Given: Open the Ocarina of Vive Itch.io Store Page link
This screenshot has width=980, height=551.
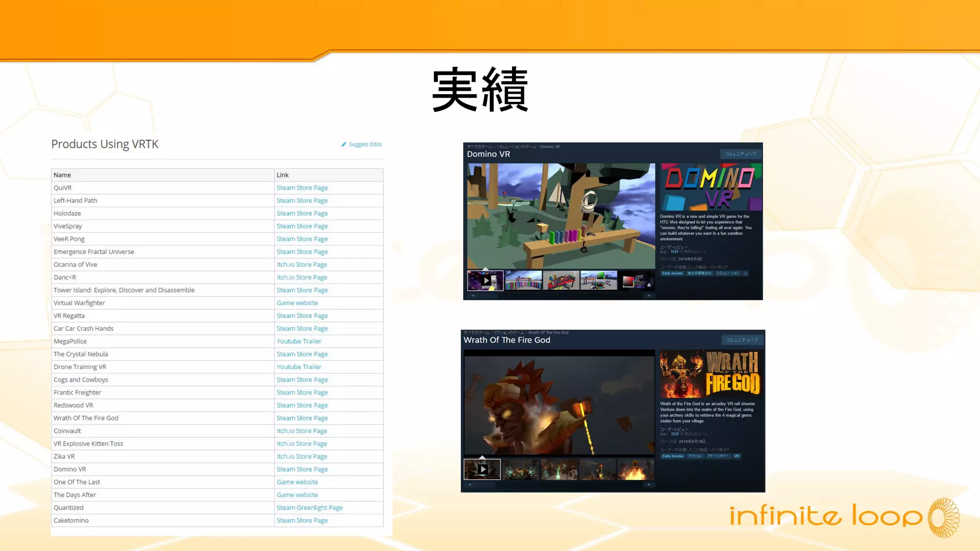Looking at the screenshot, I should (x=301, y=264).
